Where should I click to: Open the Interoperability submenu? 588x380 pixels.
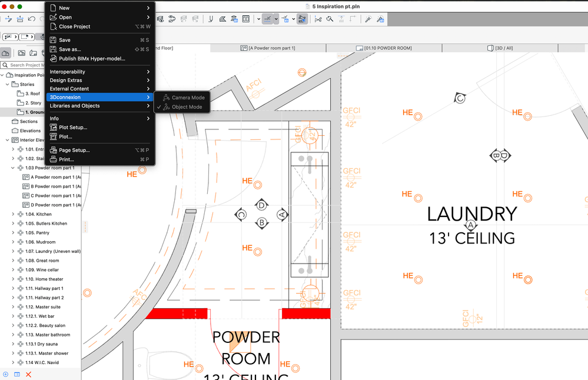coord(99,72)
